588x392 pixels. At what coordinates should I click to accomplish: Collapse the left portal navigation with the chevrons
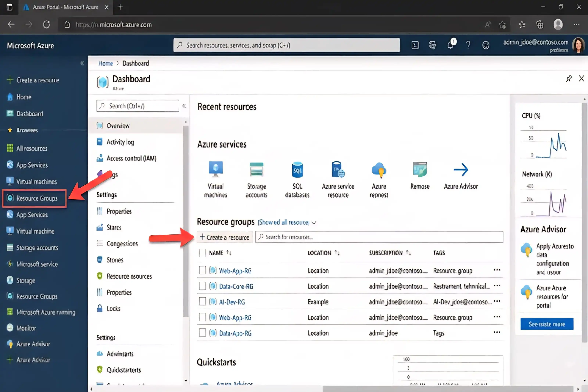pyautogui.click(x=82, y=63)
